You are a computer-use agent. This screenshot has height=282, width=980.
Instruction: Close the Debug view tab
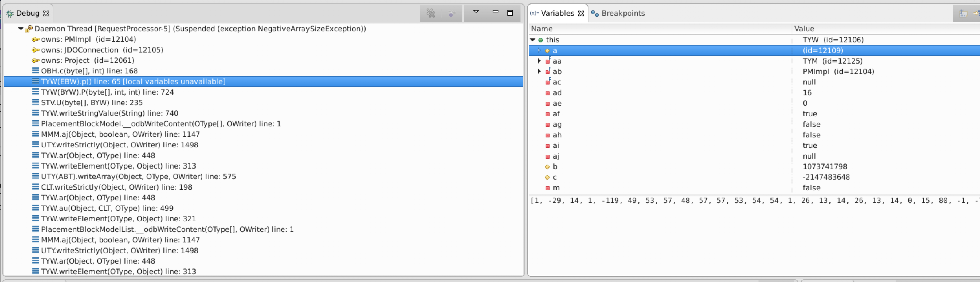(x=46, y=13)
